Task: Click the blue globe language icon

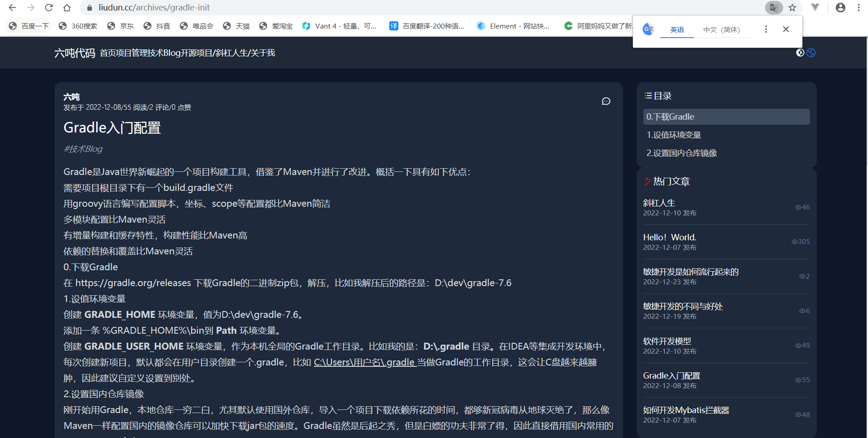Action: point(811,53)
